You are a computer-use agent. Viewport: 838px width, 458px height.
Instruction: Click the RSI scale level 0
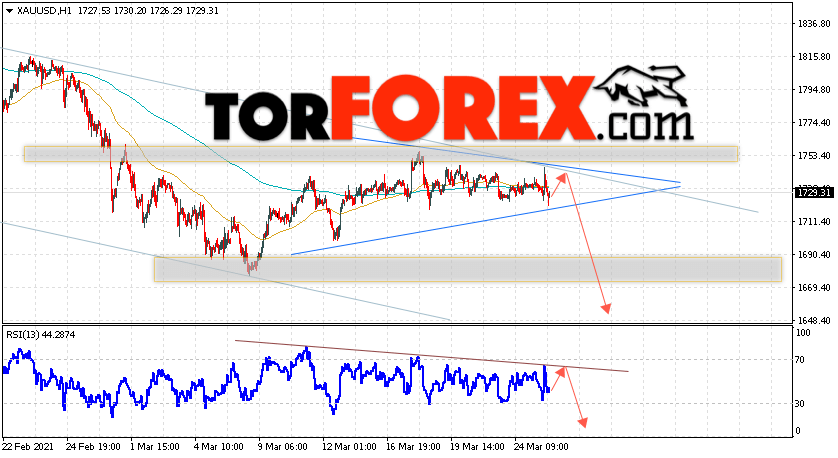tap(798, 431)
